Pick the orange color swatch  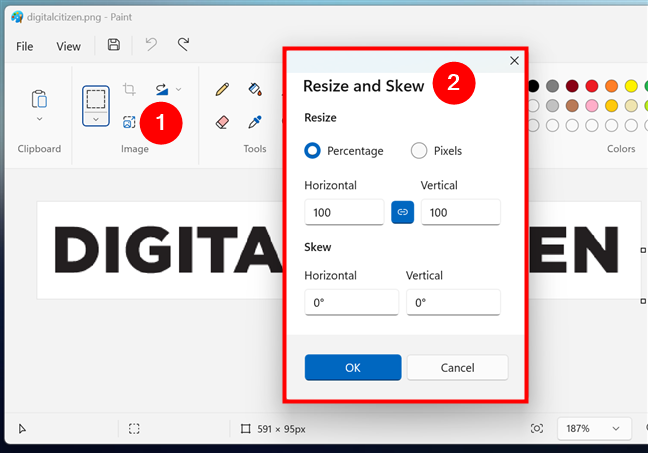click(x=611, y=86)
